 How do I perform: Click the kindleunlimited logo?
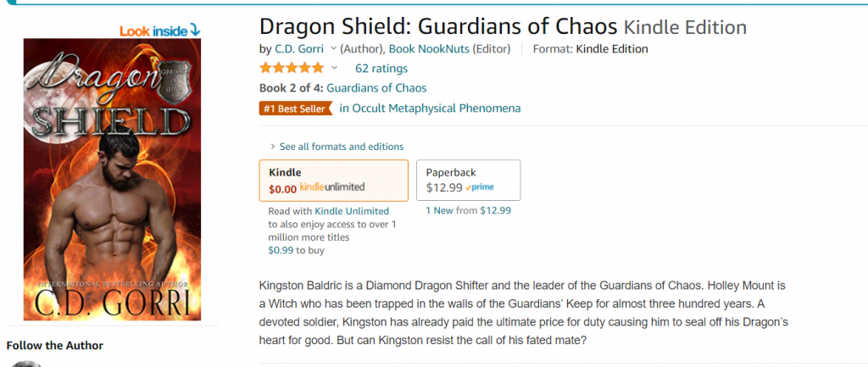pyautogui.click(x=332, y=187)
